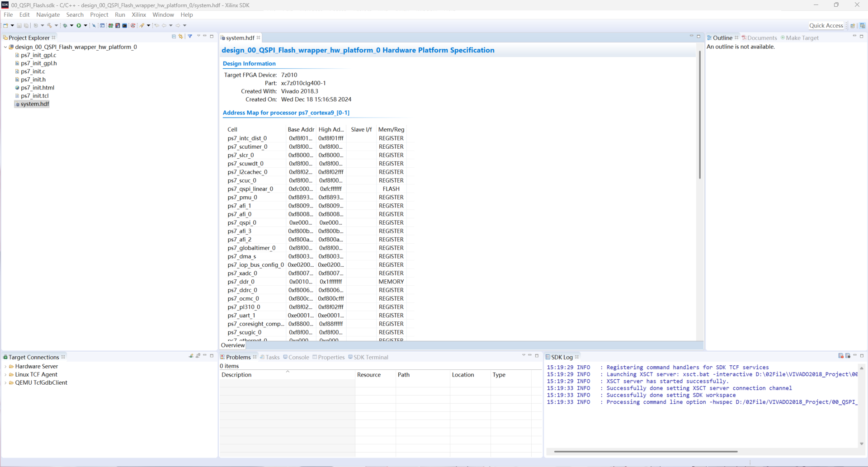Open Project Explorer view menu triangle
The width and height of the screenshot is (868, 467).
tap(198, 36)
